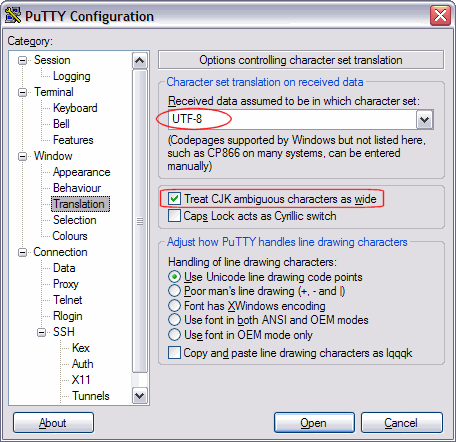Image resolution: width=456 pixels, height=442 pixels.
Task: Click the PuTTY icon in title bar
Action: click(13, 15)
